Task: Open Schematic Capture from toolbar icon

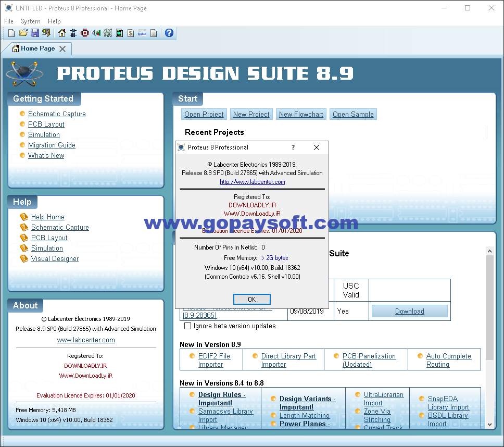Action: (x=73, y=33)
